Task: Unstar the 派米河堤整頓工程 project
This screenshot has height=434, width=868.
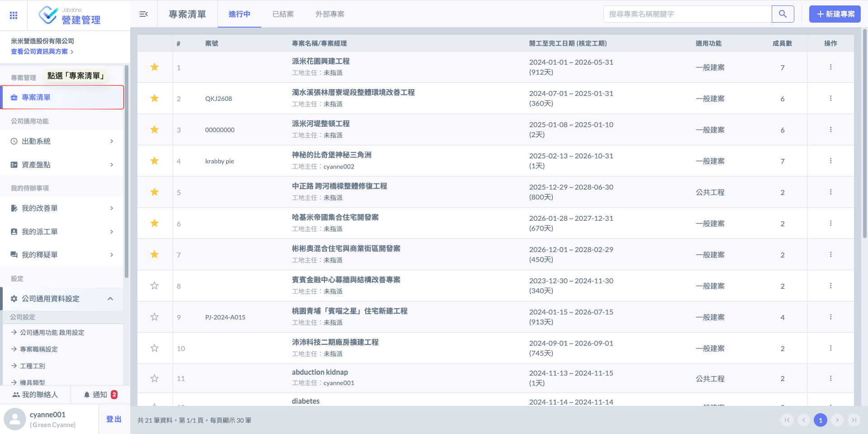Action: click(x=155, y=129)
